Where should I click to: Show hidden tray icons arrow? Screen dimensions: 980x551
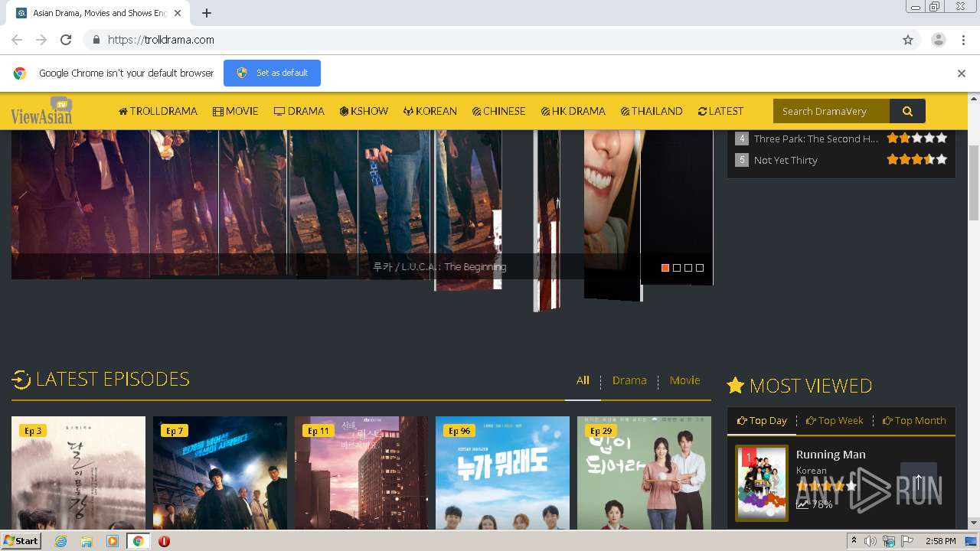[854, 541]
